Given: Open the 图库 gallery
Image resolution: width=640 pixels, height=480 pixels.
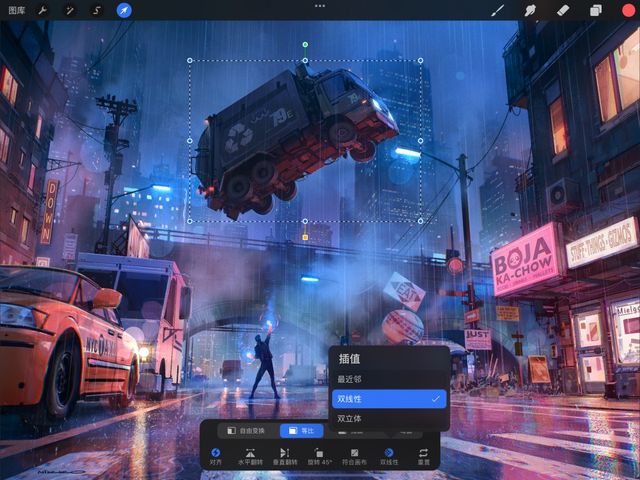Looking at the screenshot, I should click(x=17, y=10).
